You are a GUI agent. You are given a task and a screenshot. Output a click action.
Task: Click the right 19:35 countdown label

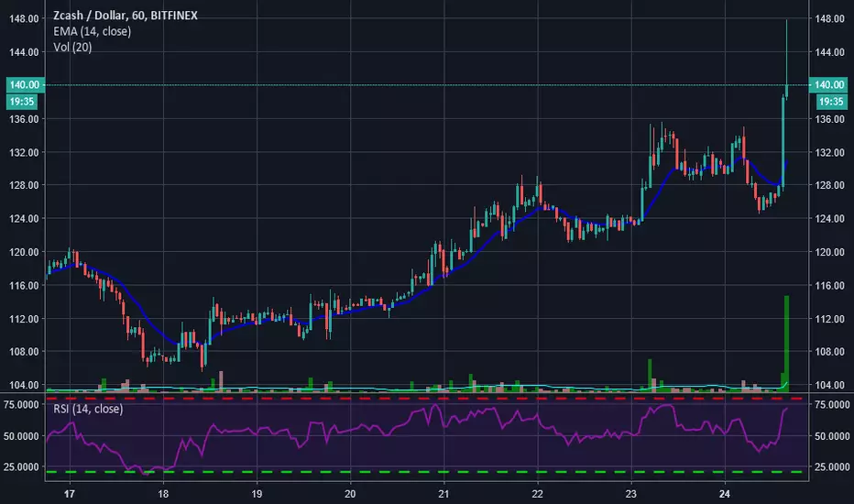coord(832,102)
